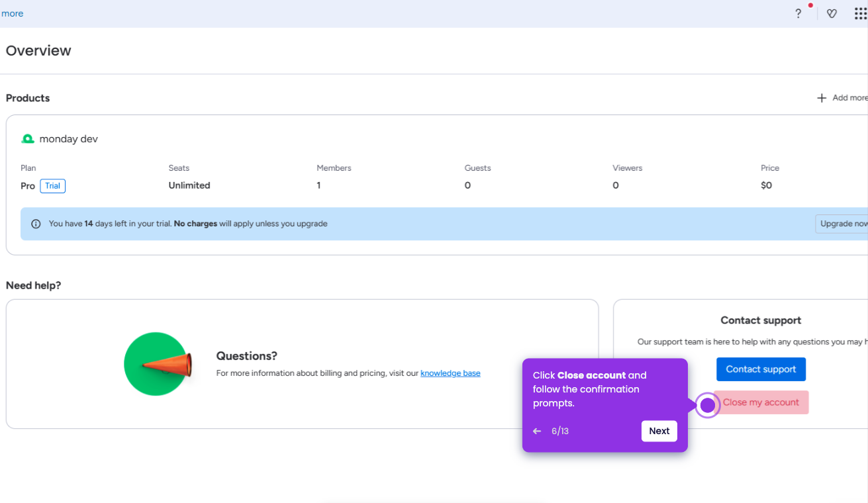Click the 'Members' column label

(x=334, y=168)
